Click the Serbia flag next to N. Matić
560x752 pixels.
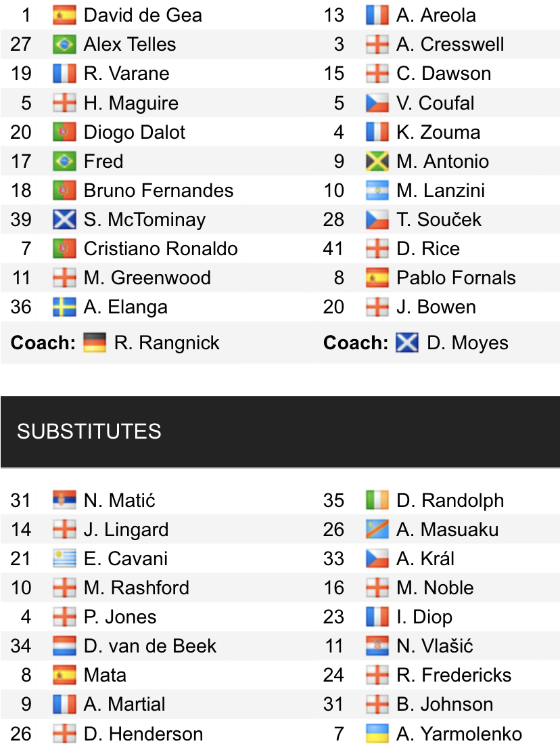point(64,500)
